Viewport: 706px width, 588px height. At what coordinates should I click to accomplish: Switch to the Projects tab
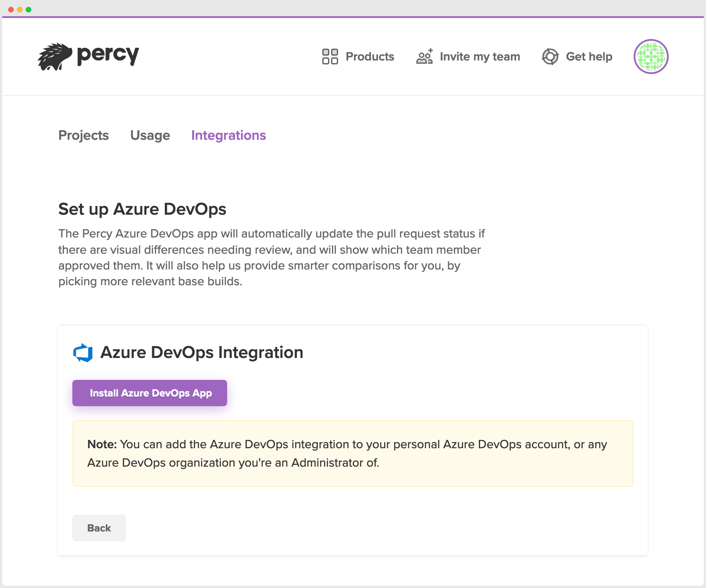coord(83,135)
